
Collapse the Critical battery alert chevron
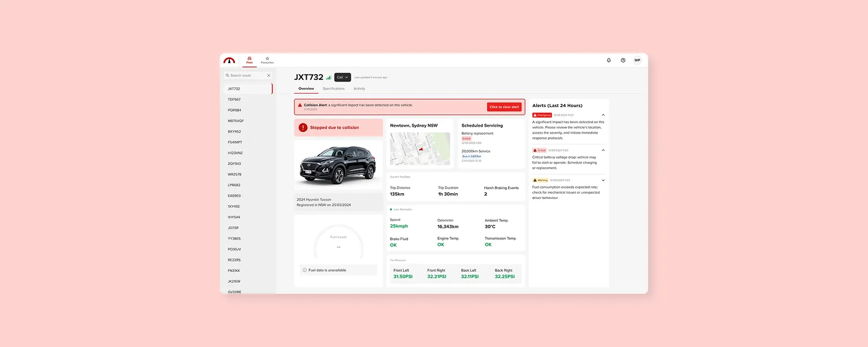tap(603, 150)
